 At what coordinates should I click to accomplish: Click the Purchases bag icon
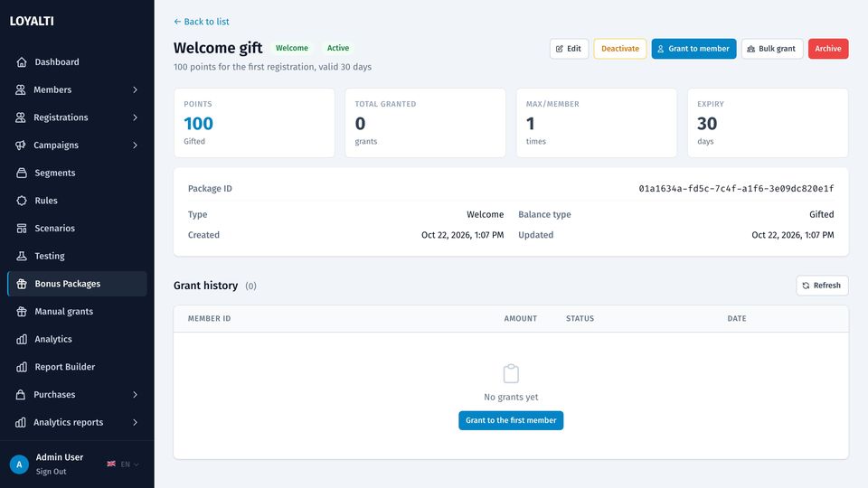coord(21,395)
